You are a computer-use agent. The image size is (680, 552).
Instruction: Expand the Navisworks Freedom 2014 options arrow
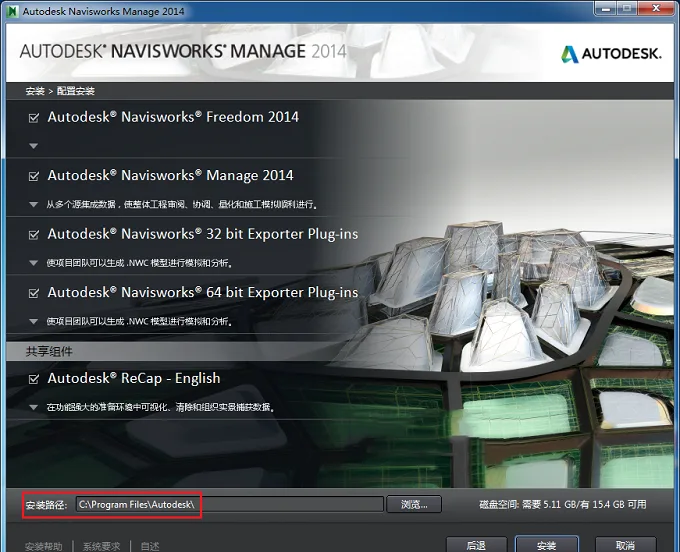click(x=33, y=146)
